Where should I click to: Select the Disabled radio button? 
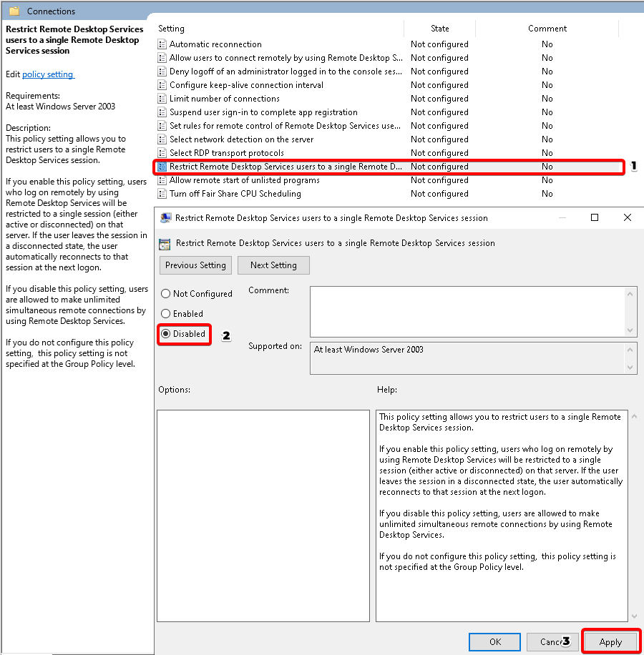[x=166, y=334]
